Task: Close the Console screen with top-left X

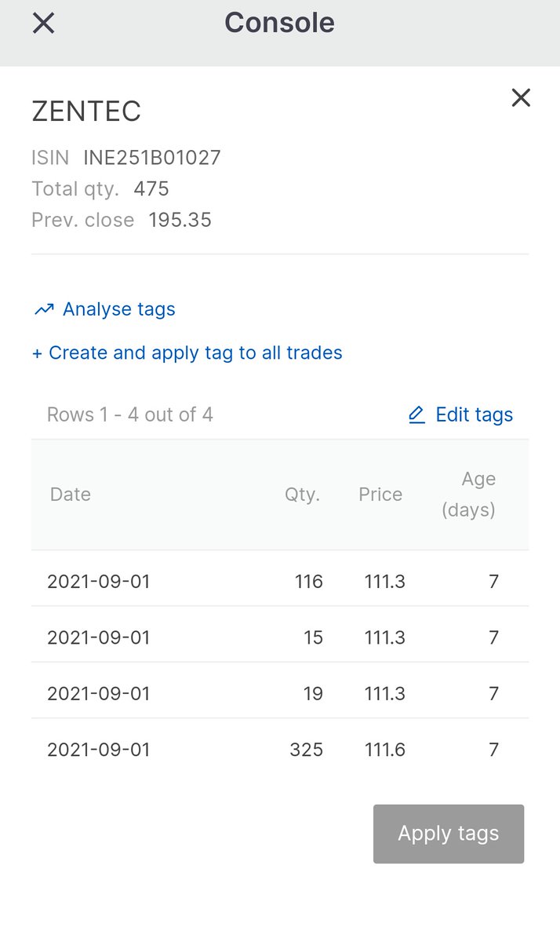Action: click(43, 23)
